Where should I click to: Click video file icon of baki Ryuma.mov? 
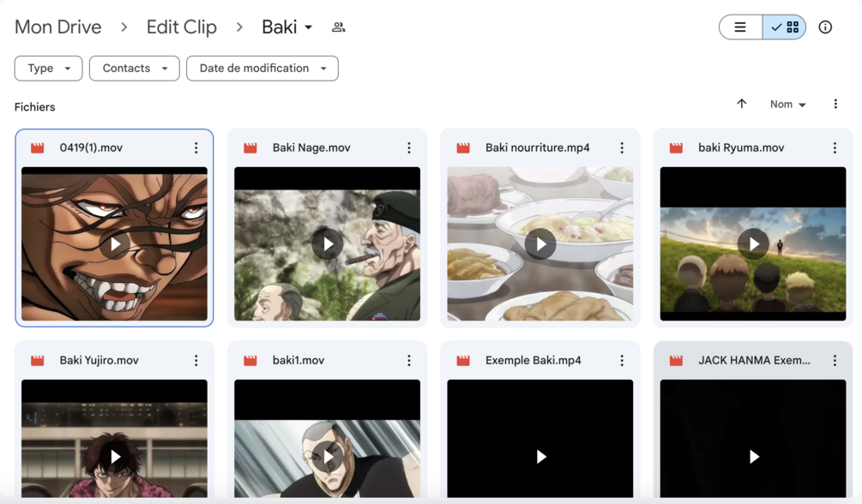(676, 147)
